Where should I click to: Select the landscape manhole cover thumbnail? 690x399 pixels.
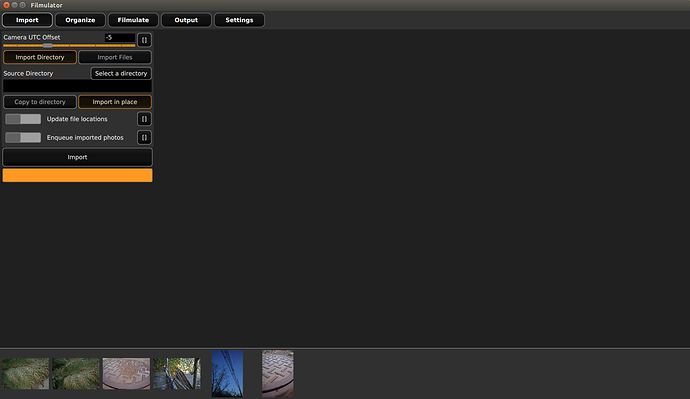pyautogui.click(x=126, y=373)
